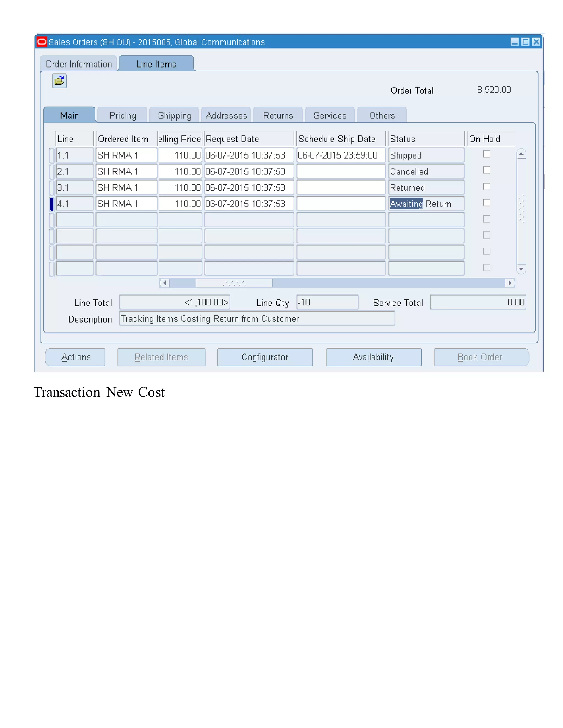Click the Actions button
The image size is (563, 728).
(75, 357)
